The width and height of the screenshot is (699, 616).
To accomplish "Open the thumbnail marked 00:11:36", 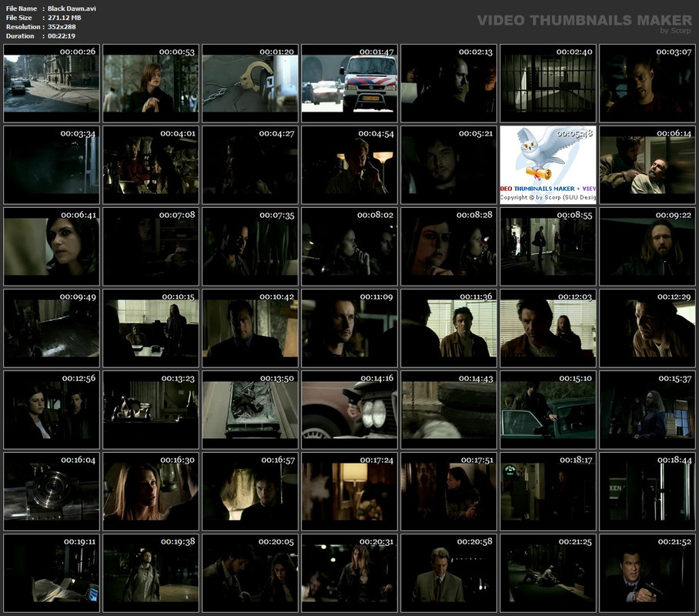I will pyautogui.click(x=449, y=328).
